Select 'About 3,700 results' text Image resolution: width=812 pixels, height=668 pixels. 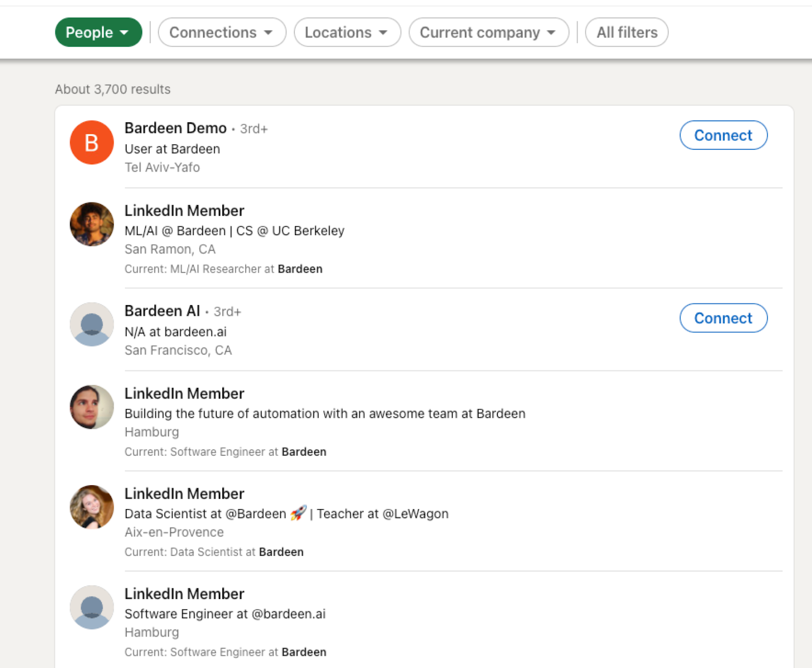point(113,89)
